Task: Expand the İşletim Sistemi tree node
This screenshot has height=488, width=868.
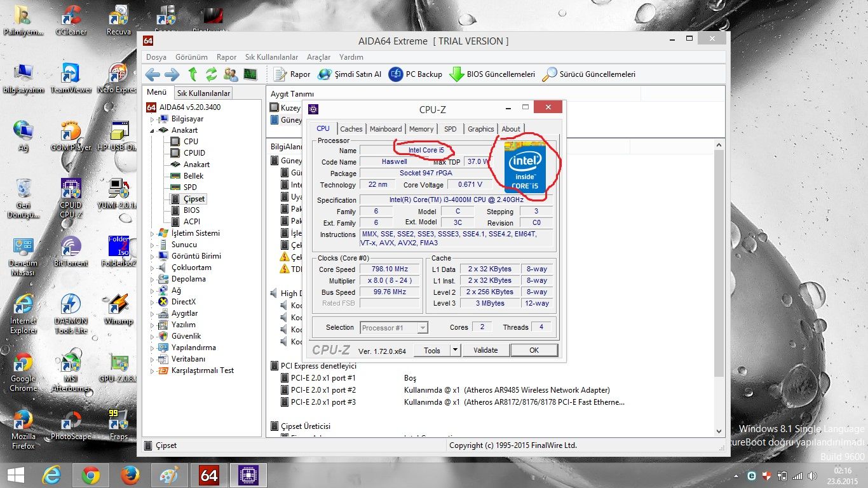Action: tap(153, 233)
